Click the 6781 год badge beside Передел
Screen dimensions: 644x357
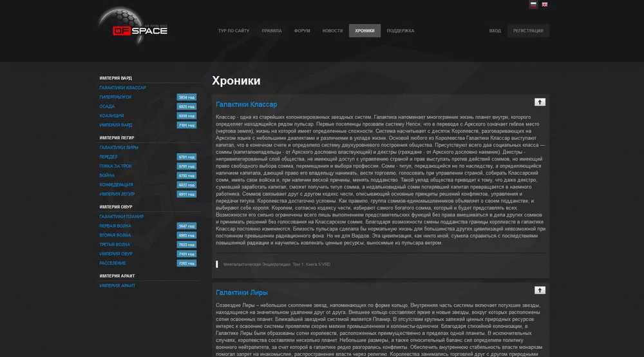pos(187,157)
